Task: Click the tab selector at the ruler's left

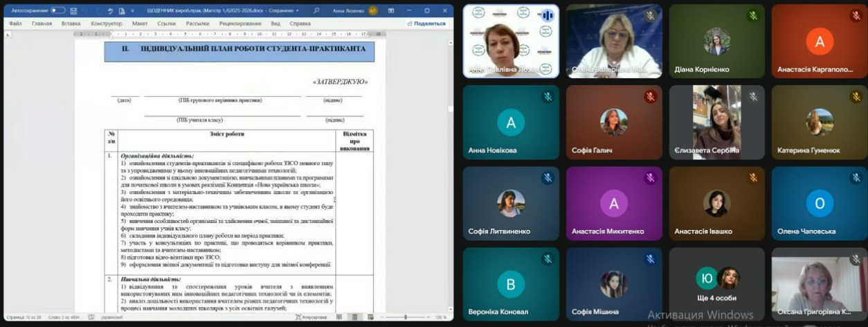Action: click(6, 34)
